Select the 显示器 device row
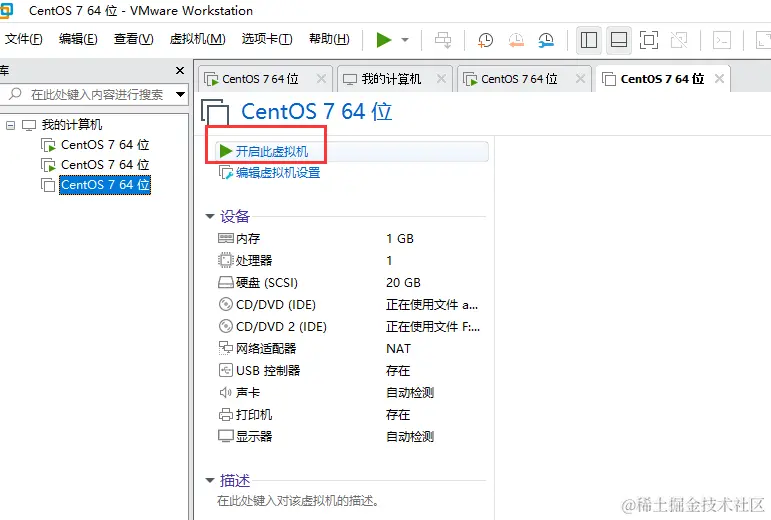This screenshot has width=771, height=520. [350, 436]
